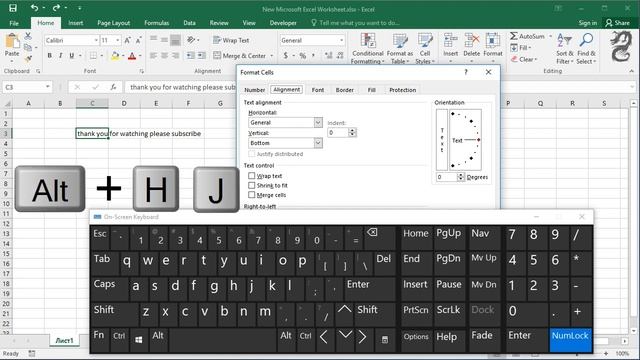The image size is (640, 360).
Task: Open number format General dropdown
Action: click(342, 40)
